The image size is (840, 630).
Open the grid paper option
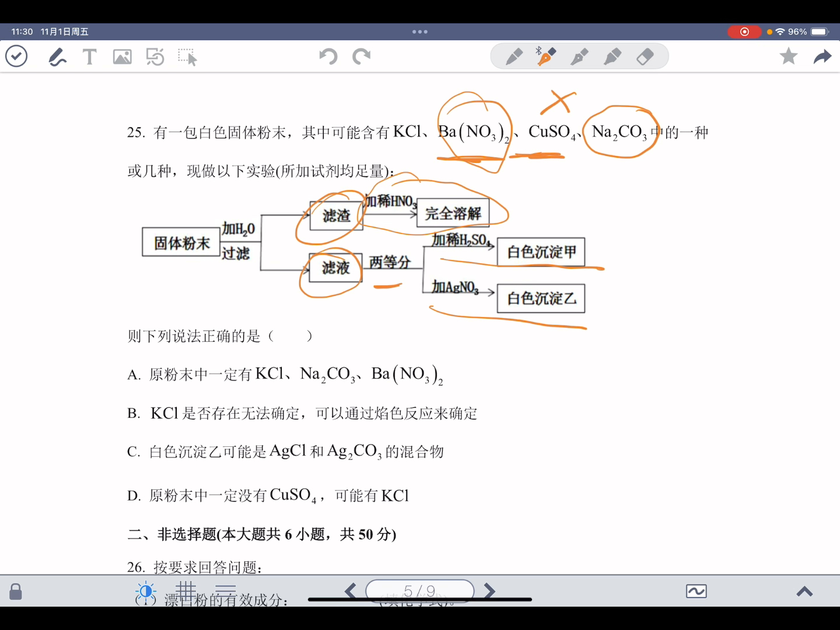(186, 591)
